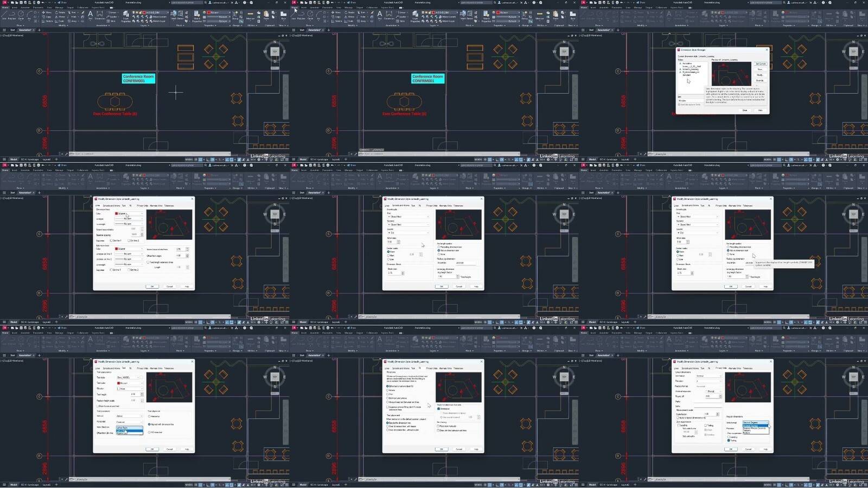Expand dimension lines Lineweight dropdown in the Lines dialog
This screenshot has height=488, width=868.
click(129, 224)
